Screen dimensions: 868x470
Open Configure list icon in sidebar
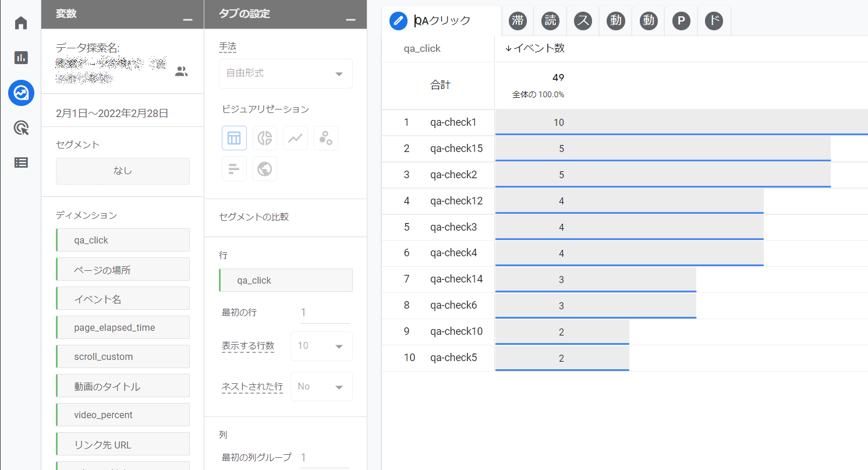coord(21,162)
